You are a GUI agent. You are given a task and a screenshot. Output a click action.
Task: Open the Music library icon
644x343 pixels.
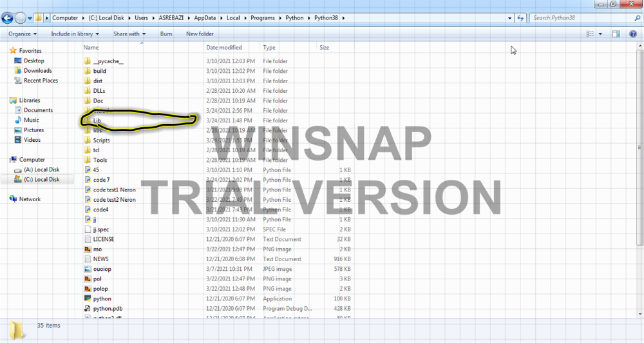point(17,120)
